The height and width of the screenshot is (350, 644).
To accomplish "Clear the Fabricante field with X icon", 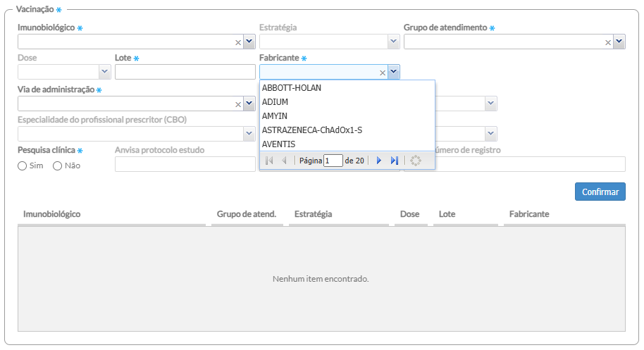I will 383,72.
